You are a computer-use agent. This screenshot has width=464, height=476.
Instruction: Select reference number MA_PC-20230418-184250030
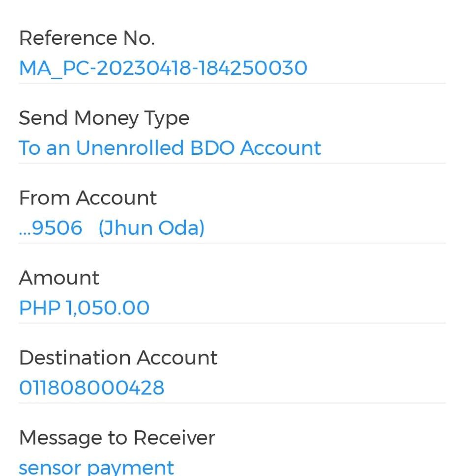[163, 68]
